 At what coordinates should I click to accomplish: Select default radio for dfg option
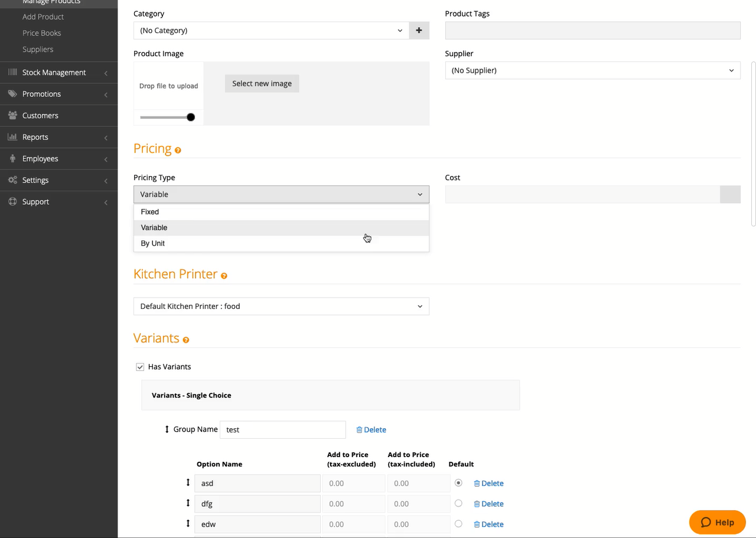click(458, 503)
